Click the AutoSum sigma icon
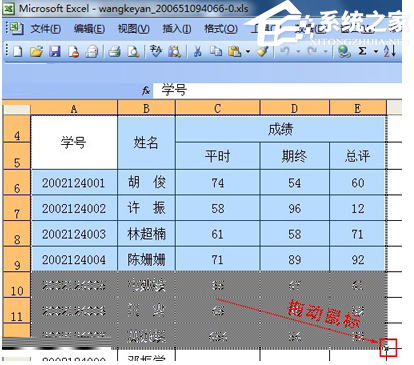This screenshot has height=365, width=414. (363, 51)
